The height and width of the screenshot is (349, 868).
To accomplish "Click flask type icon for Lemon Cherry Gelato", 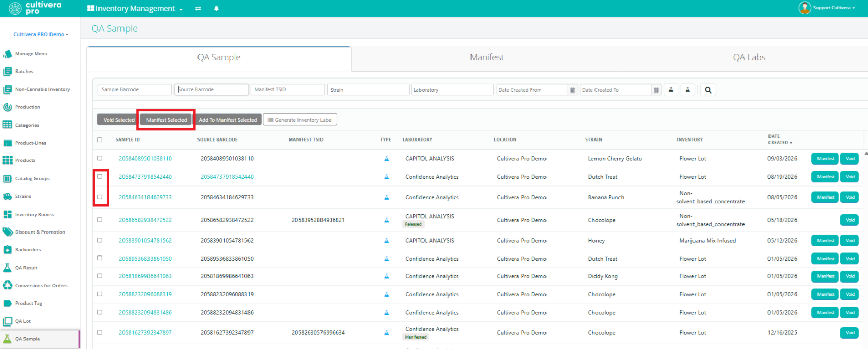I will [x=386, y=159].
